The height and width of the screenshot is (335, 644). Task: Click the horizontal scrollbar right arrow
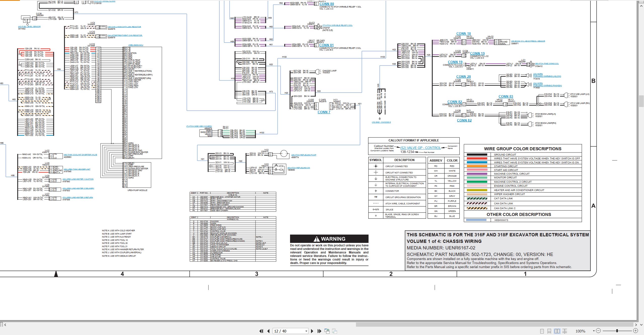636,325
